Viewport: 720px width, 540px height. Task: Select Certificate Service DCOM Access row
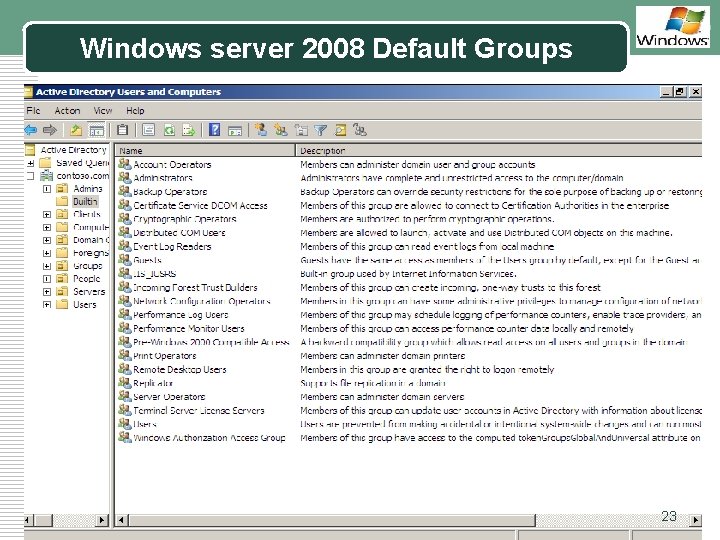(409, 205)
